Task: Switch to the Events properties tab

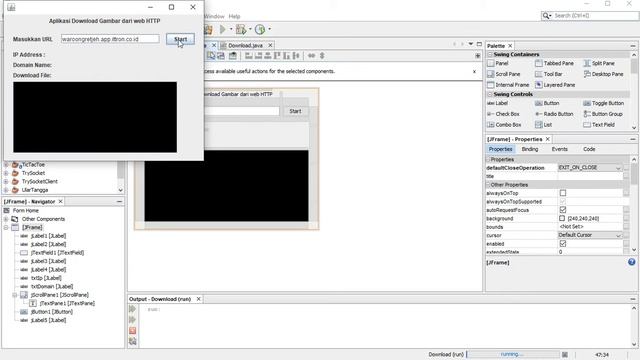Action: point(560,149)
